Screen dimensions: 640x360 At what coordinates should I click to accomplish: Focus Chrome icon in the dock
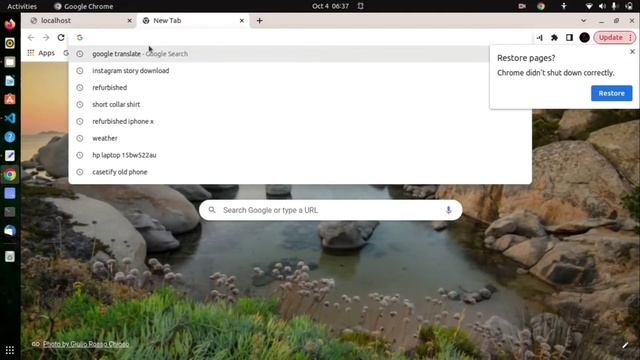click(10, 175)
